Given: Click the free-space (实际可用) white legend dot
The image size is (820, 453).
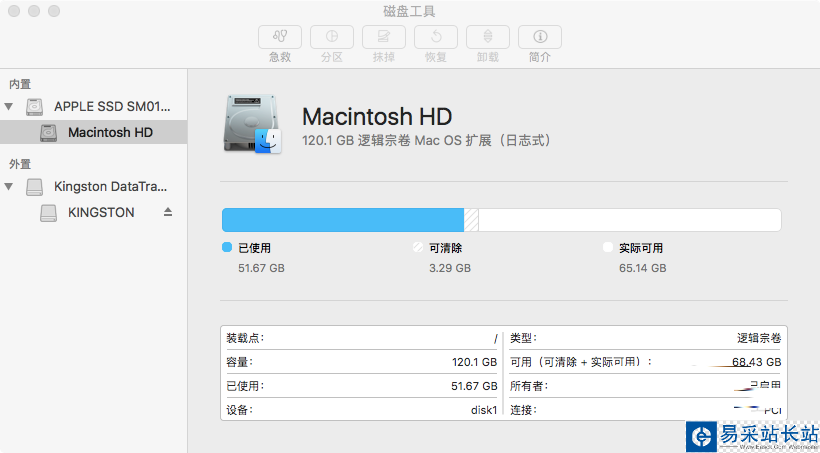Looking at the screenshot, I should tap(608, 247).
